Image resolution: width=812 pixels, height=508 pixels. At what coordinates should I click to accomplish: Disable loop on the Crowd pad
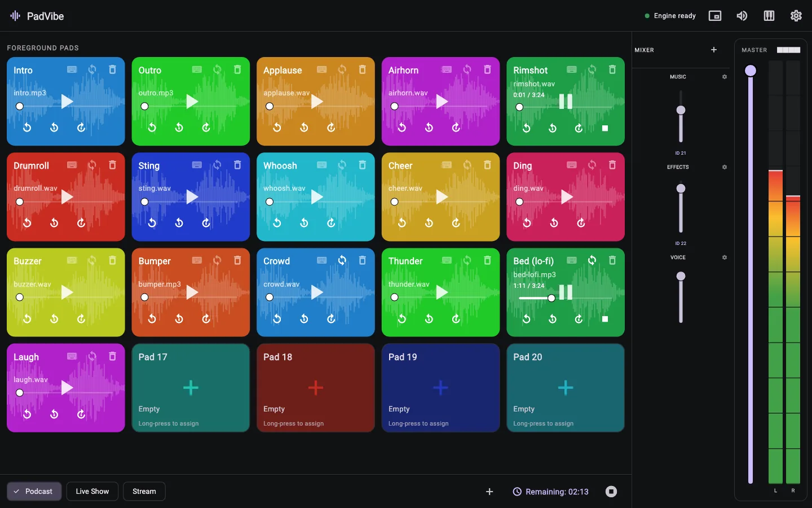pyautogui.click(x=342, y=260)
